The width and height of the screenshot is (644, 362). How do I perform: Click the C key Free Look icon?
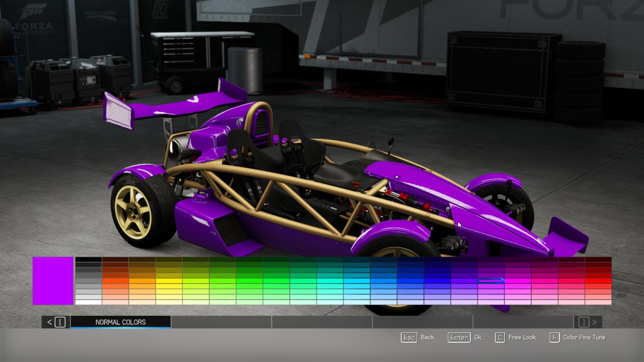[x=500, y=338]
